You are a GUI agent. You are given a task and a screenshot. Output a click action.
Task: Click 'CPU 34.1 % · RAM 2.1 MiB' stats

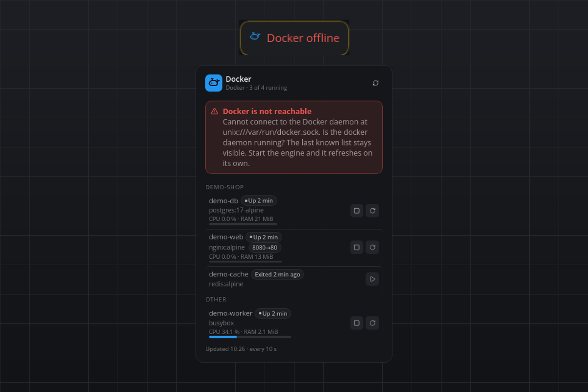(x=244, y=332)
